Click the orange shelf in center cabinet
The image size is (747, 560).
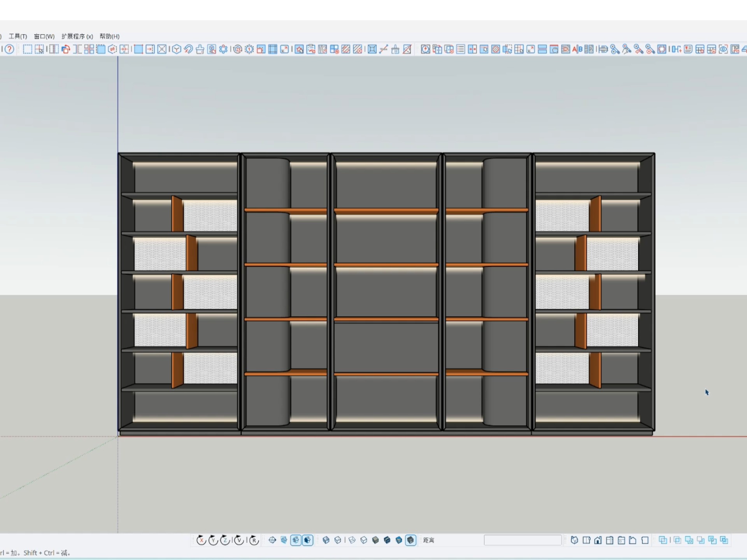pyautogui.click(x=386, y=212)
